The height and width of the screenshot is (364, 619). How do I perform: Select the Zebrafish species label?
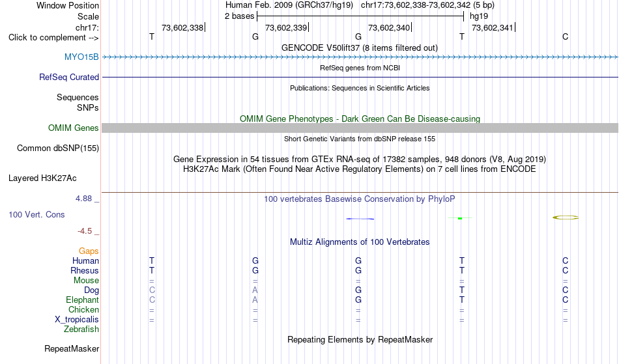(x=81, y=329)
